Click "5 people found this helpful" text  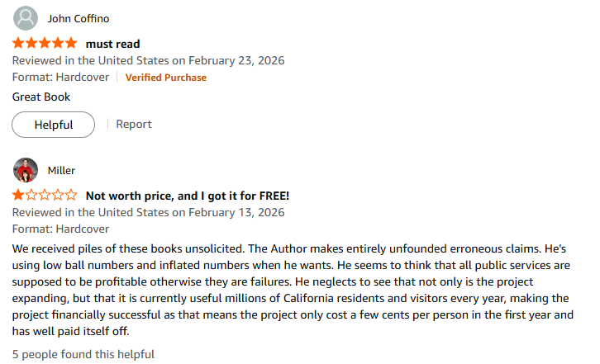click(x=83, y=354)
